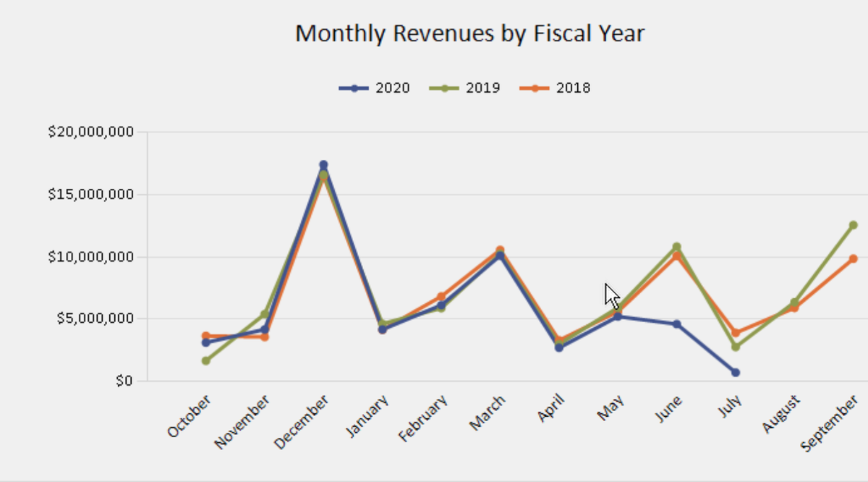Click the 2018 September data point

pyautogui.click(x=854, y=258)
